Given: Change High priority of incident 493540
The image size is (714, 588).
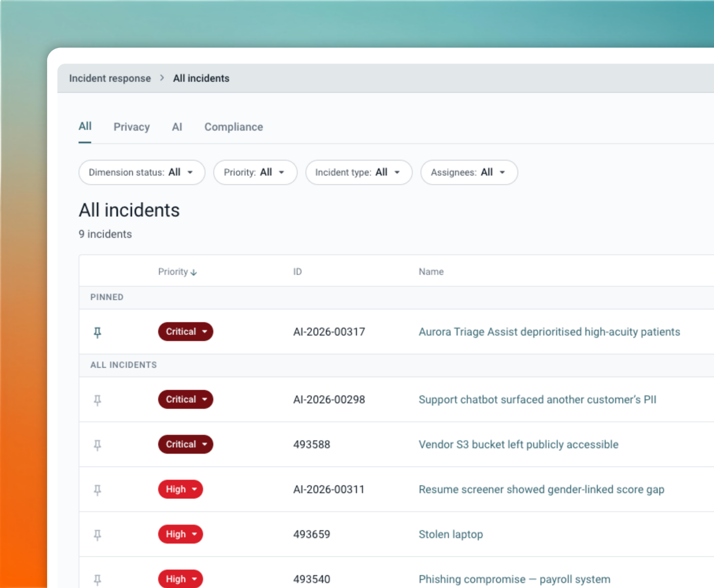Looking at the screenshot, I should point(180,579).
